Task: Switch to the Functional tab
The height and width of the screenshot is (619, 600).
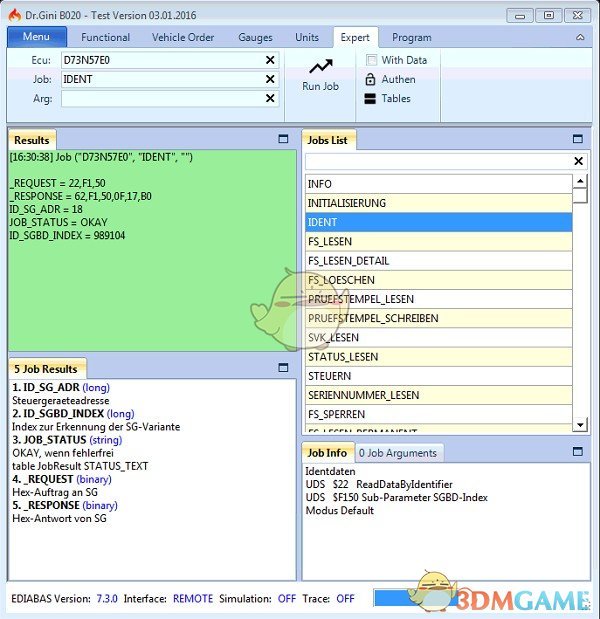Action: click(x=105, y=37)
